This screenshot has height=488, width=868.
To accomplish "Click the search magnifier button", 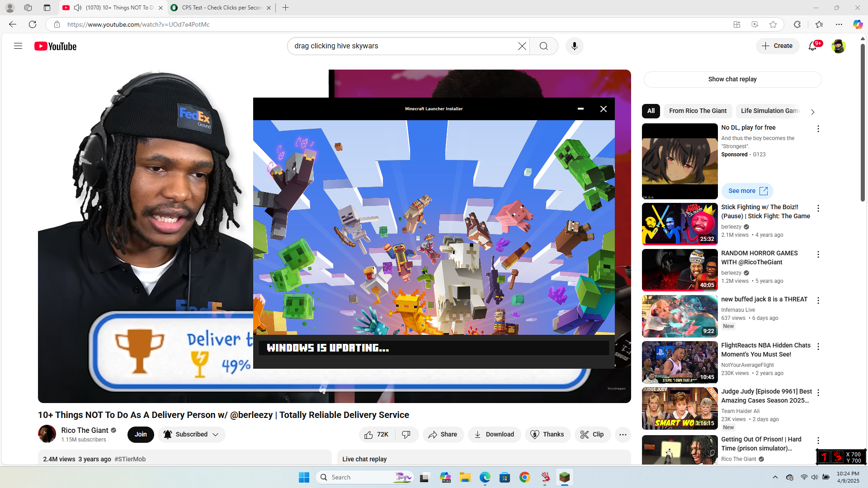I will pyautogui.click(x=543, y=46).
